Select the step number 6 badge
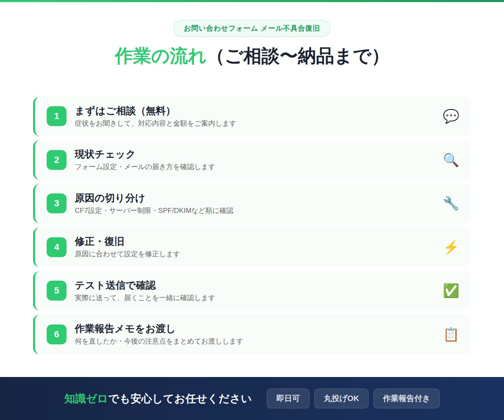 pyautogui.click(x=57, y=334)
